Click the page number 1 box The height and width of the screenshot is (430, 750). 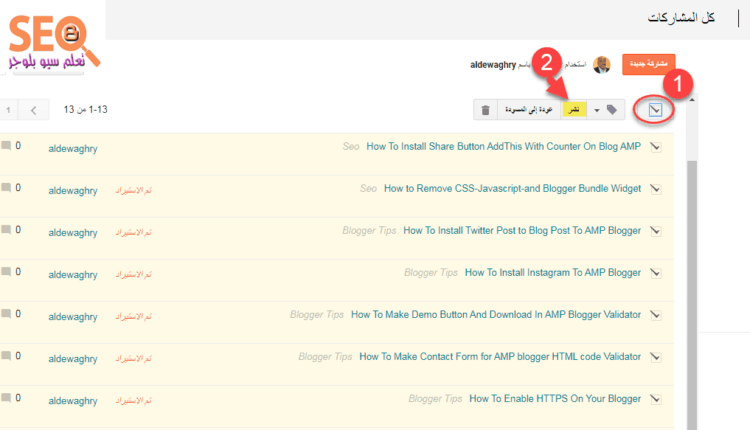8,110
